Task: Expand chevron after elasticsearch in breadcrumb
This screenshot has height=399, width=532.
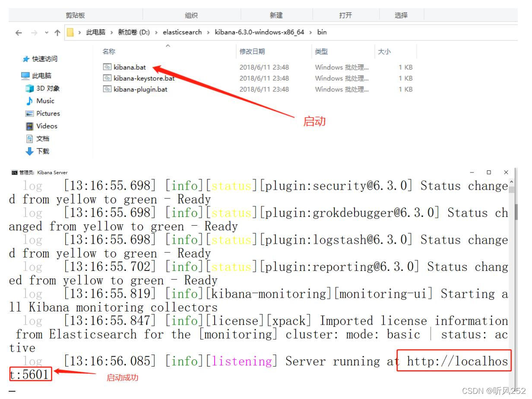Action: click(208, 32)
